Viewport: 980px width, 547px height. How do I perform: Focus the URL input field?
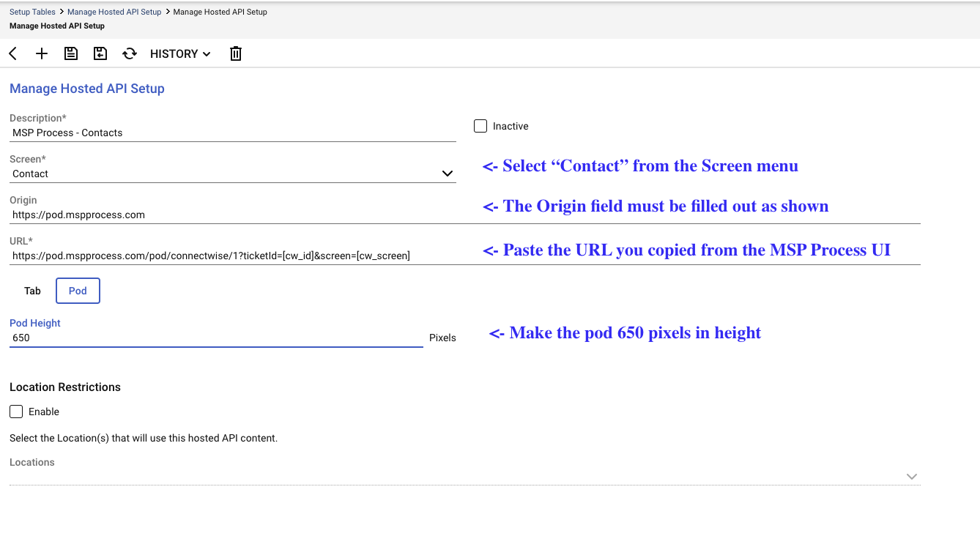pos(465,256)
